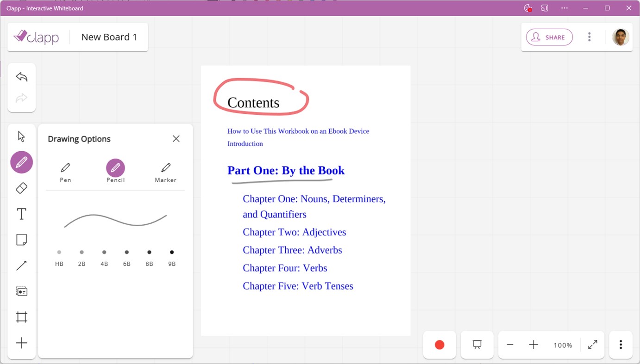The image size is (640, 364).
Task: Activate the Frame tool
Action: coord(21,317)
